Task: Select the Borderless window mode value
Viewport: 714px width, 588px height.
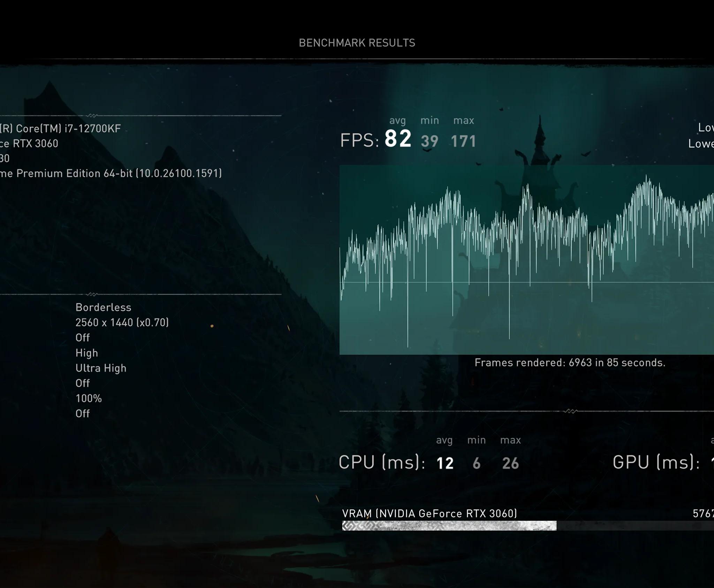Action: [103, 307]
